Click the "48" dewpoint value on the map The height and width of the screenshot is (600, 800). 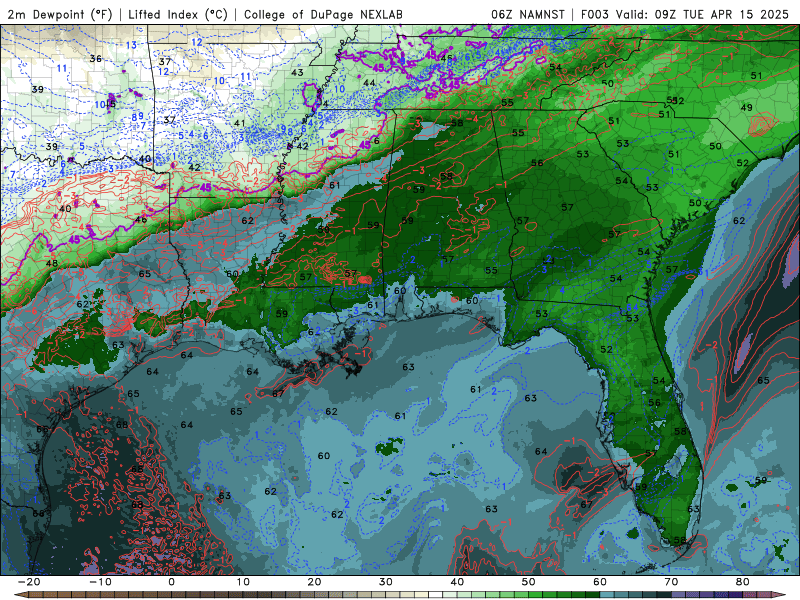[52, 263]
